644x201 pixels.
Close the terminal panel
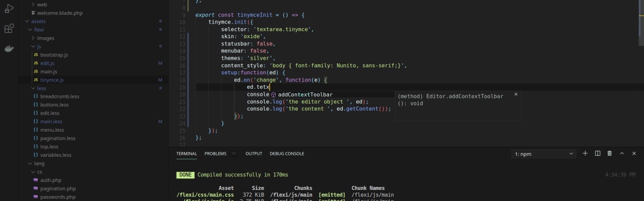634,153
